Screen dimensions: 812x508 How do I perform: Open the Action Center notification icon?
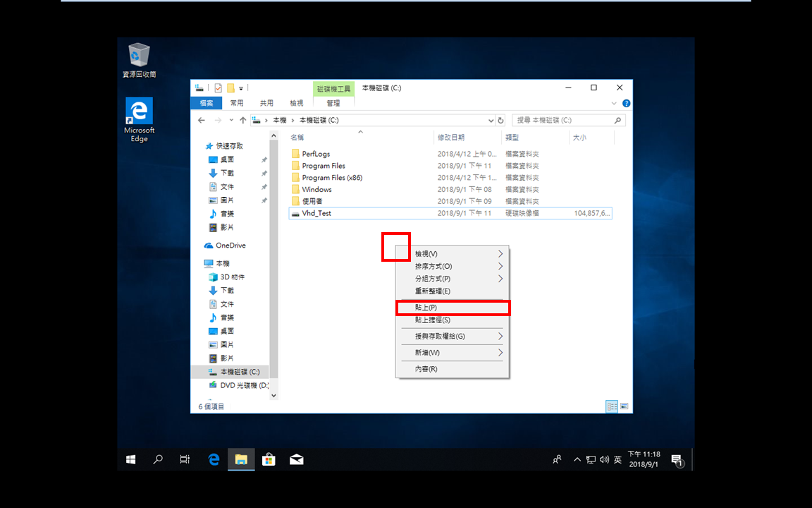[x=677, y=460]
